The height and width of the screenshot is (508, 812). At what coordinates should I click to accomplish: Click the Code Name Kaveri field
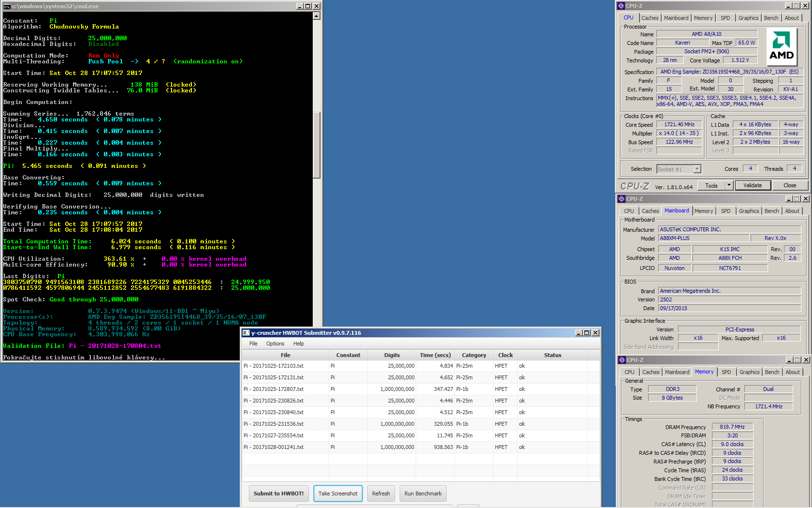pos(682,43)
